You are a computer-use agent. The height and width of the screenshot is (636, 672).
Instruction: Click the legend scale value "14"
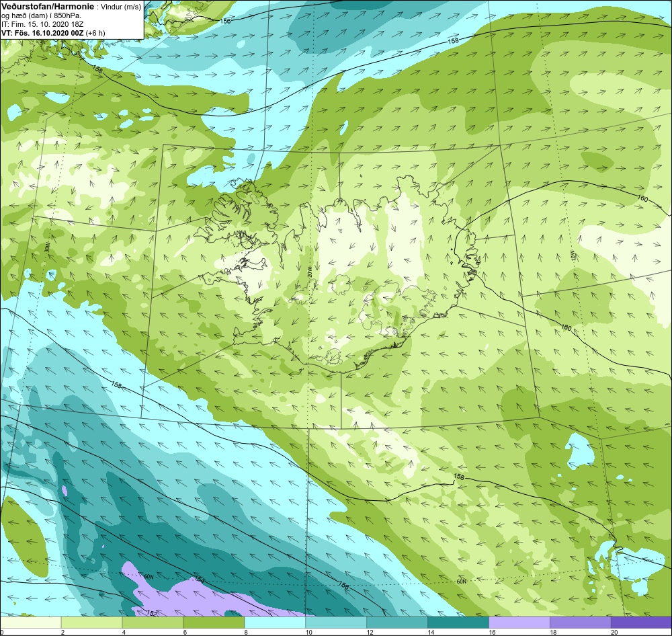coord(431,633)
